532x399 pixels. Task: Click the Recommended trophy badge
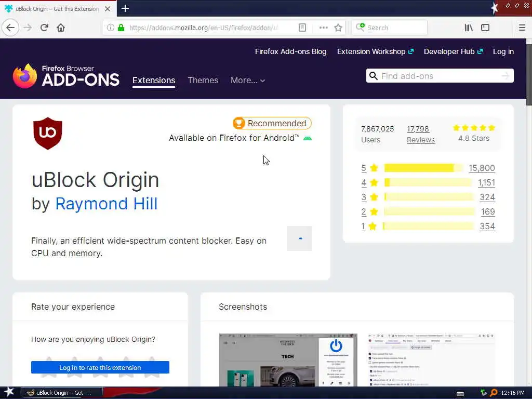272,123
